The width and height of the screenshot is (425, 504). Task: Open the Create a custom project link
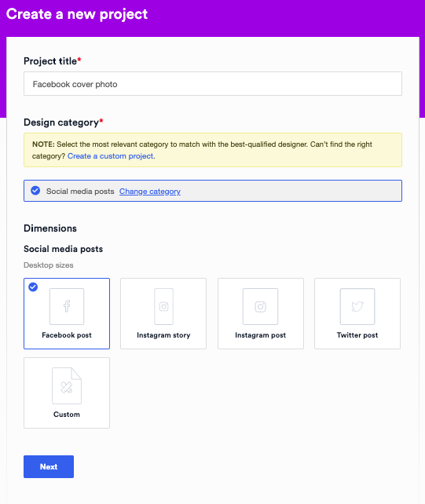click(x=110, y=156)
